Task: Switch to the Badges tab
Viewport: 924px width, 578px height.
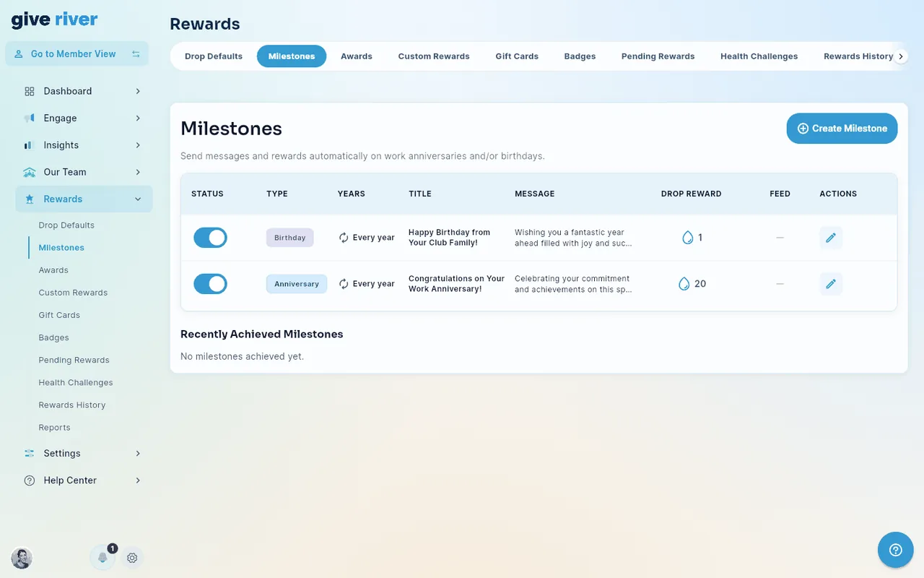Action: tap(580, 56)
